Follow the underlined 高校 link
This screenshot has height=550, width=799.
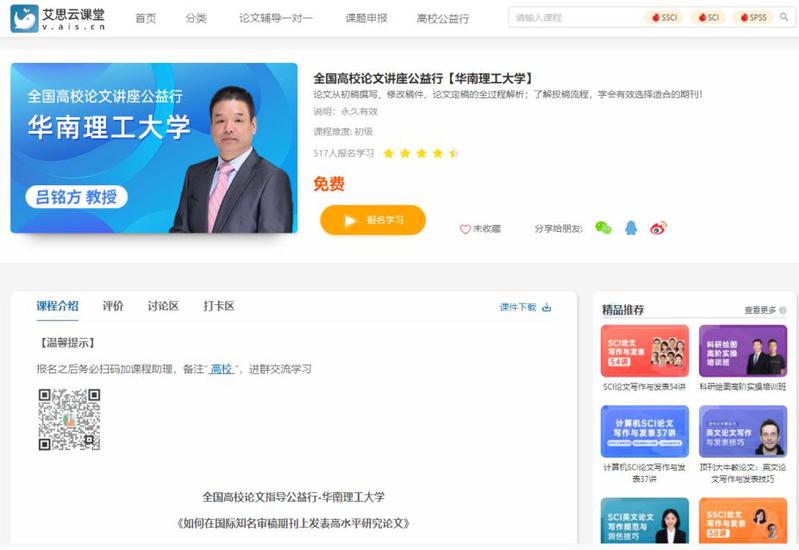(221, 369)
